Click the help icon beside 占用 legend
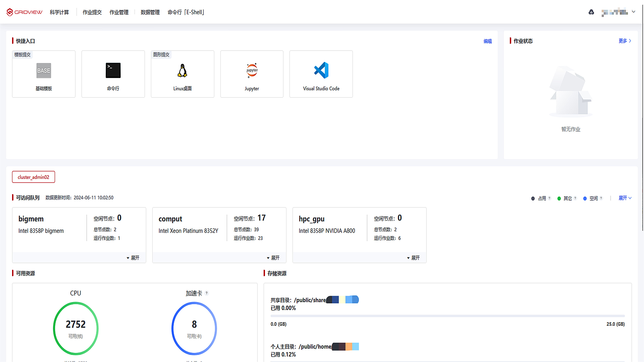Screen dimensions: 644x362 tap(549, 198)
